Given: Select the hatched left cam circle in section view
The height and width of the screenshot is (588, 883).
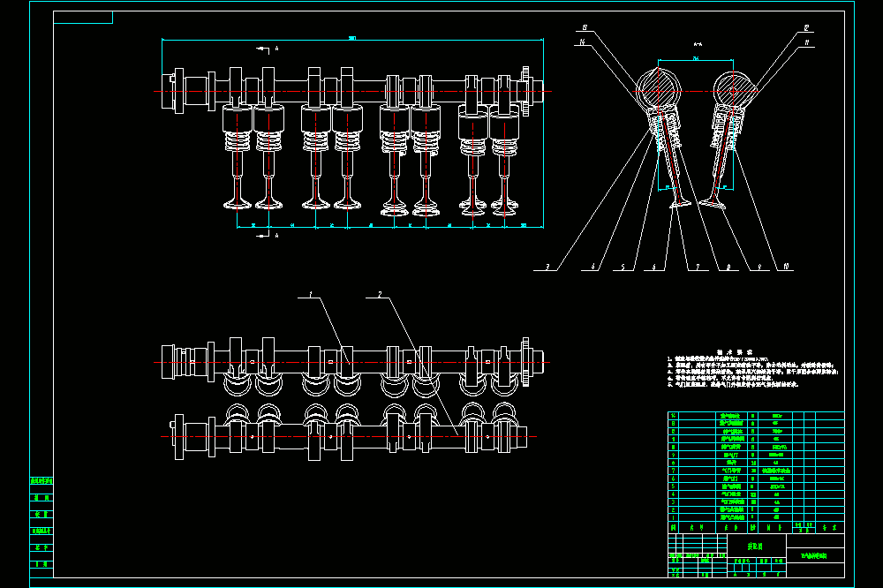Looking at the screenshot, I should point(659,90).
